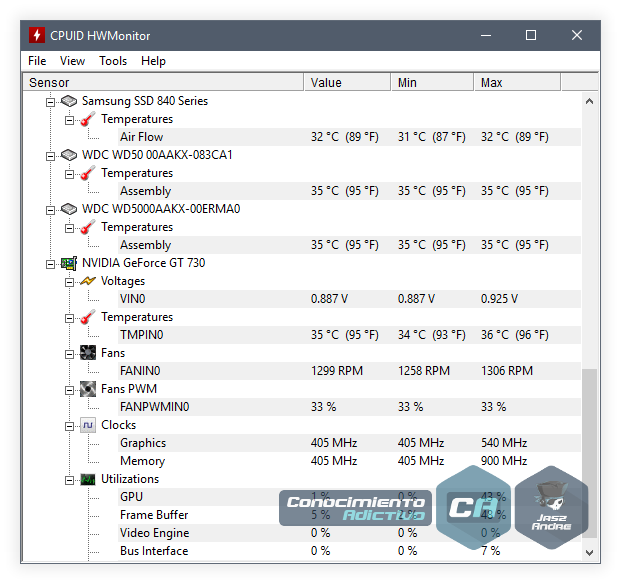Collapse the WDC WD50 00AAKX-083CA1 node
The width and height of the screenshot is (621, 584).
[50, 156]
